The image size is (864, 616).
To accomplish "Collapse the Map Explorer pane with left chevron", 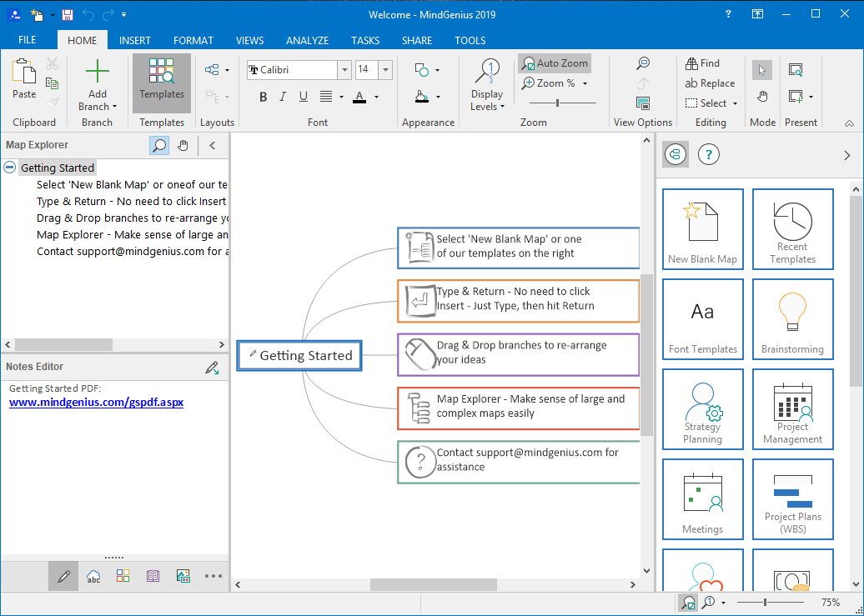I will point(212,146).
